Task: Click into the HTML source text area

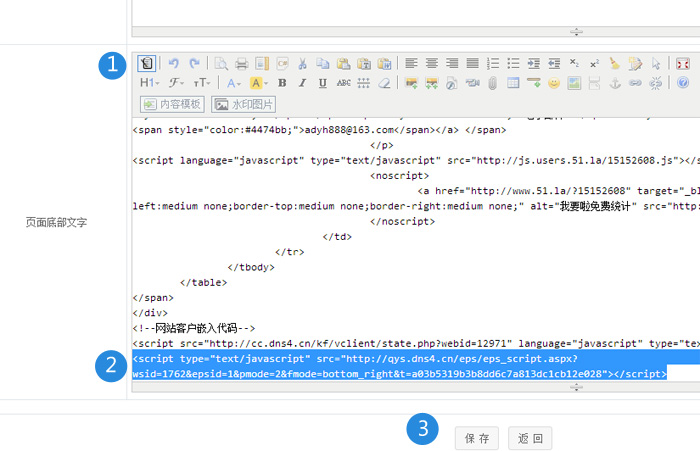Action: point(416,250)
